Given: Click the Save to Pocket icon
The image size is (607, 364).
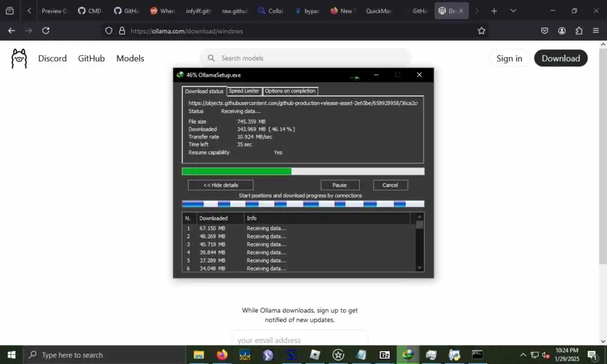Looking at the screenshot, I should tap(545, 31).
